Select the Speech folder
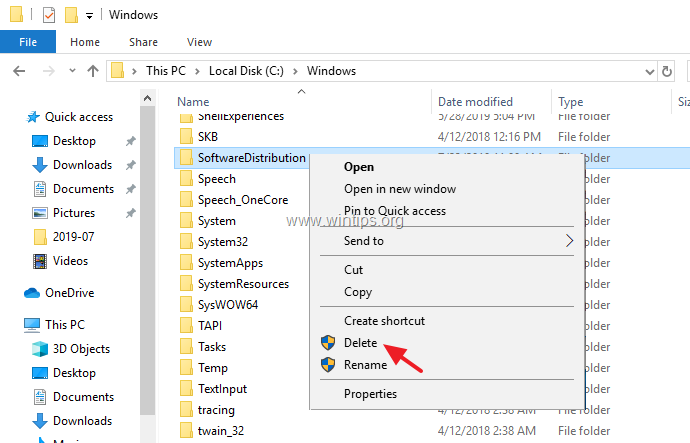690x443 pixels. coord(217,179)
